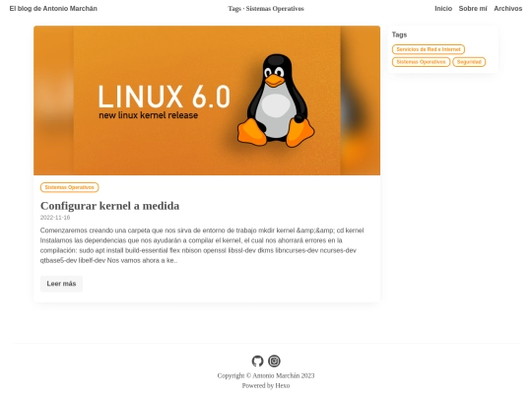Click the Linux 6.0 post cover image
532x399 pixels.
[207, 100]
